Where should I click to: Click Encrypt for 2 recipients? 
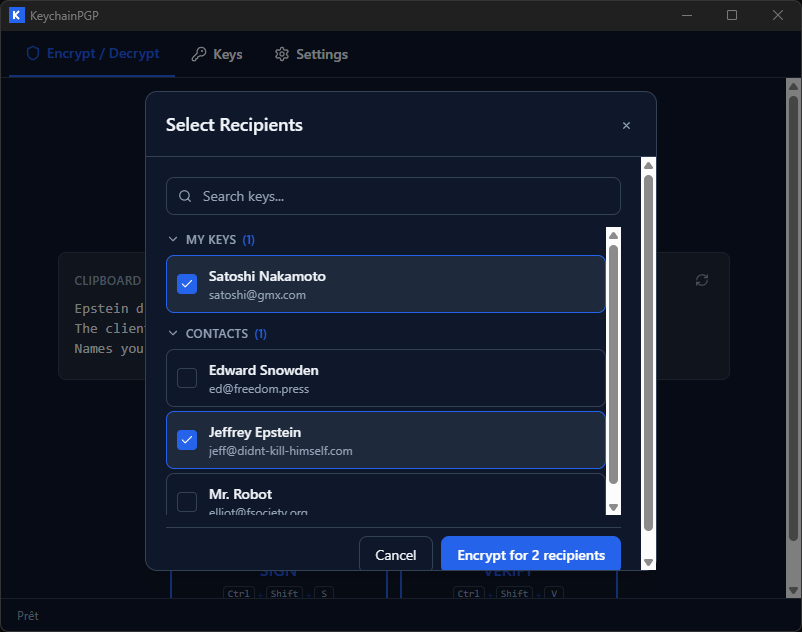pos(530,554)
